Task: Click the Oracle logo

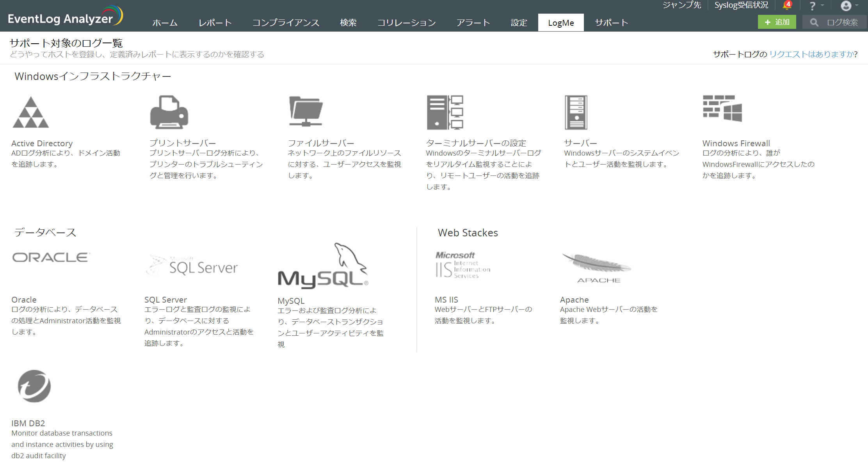Action: (51, 257)
